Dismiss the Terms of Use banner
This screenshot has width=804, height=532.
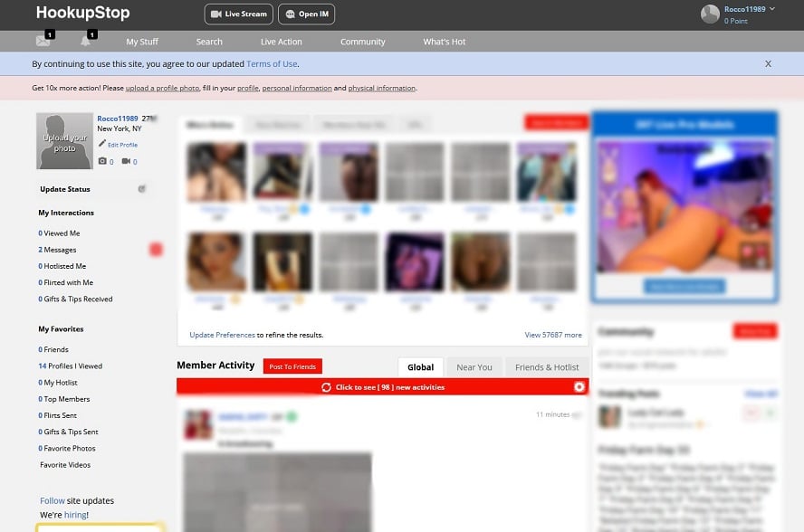(768, 64)
